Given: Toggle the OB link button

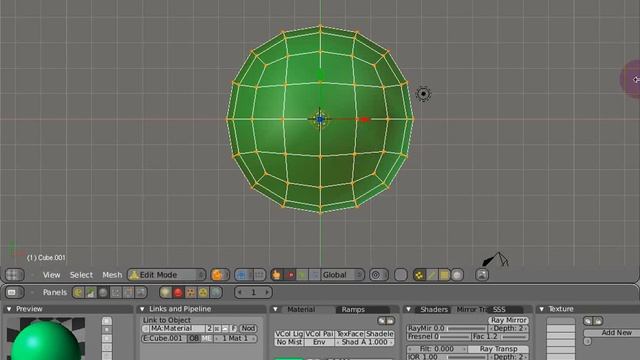Looking at the screenshot, I should (194, 338).
